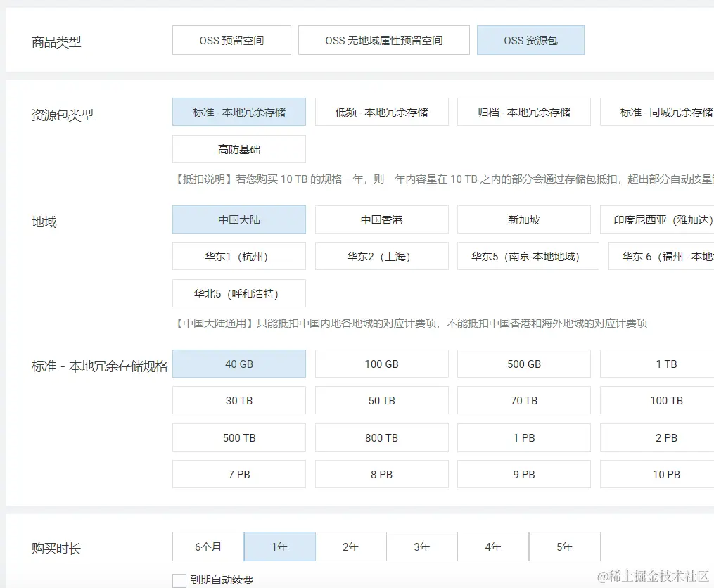
Task: Choose 100 TB storage size
Action: pos(657,400)
